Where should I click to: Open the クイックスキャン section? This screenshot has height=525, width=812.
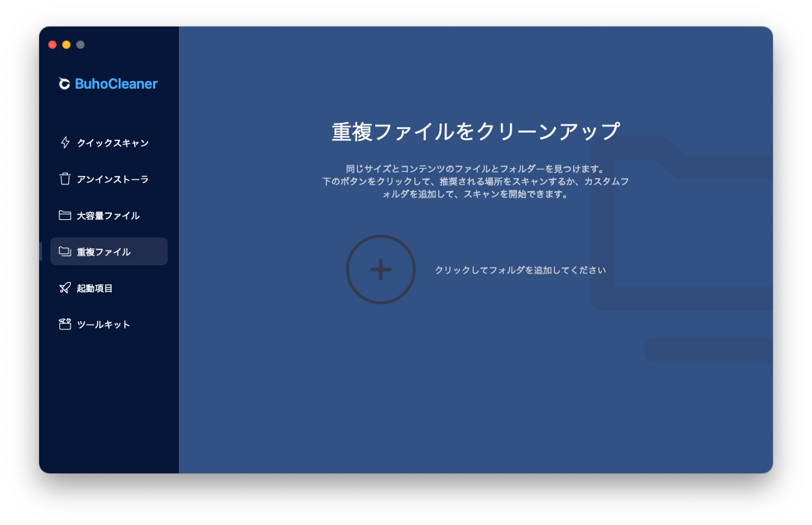coord(109,142)
